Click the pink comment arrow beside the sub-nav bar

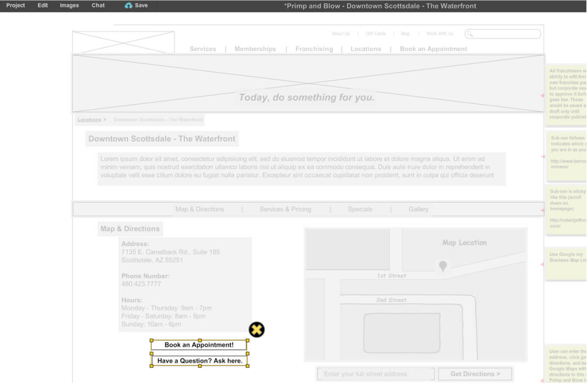(x=541, y=210)
